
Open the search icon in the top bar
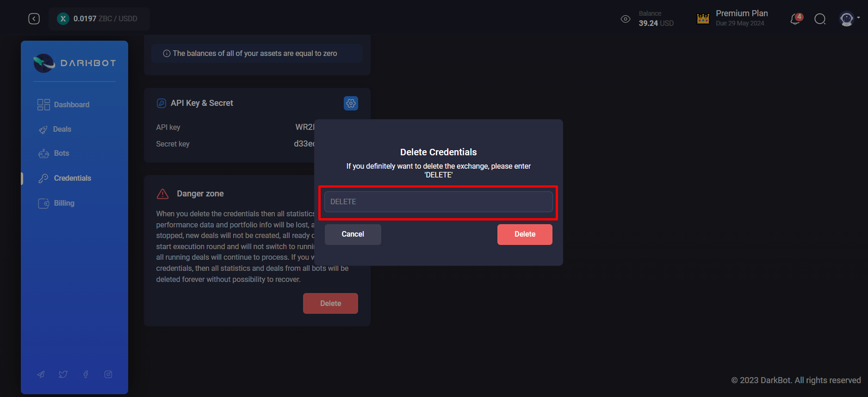coord(820,19)
